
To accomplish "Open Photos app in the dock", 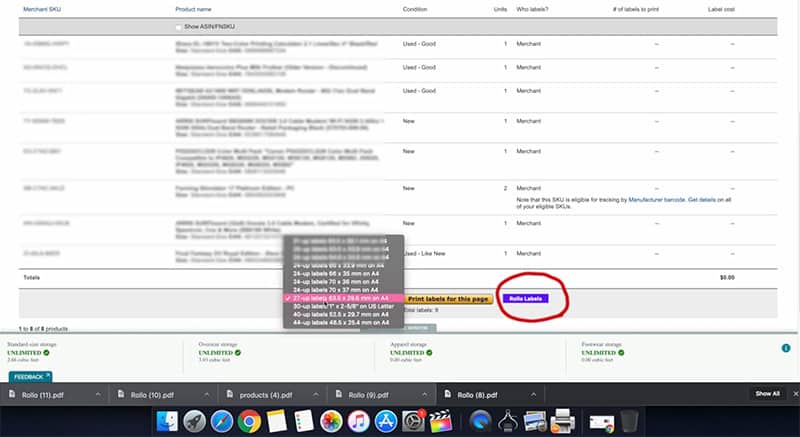I will (x=331, y=422).
